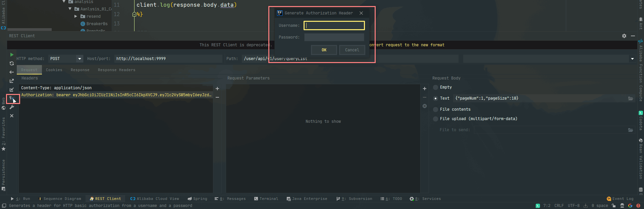This screenshot has width=644, height=209.
Task: Switch to the Response tab
Action: pos(80,70)
